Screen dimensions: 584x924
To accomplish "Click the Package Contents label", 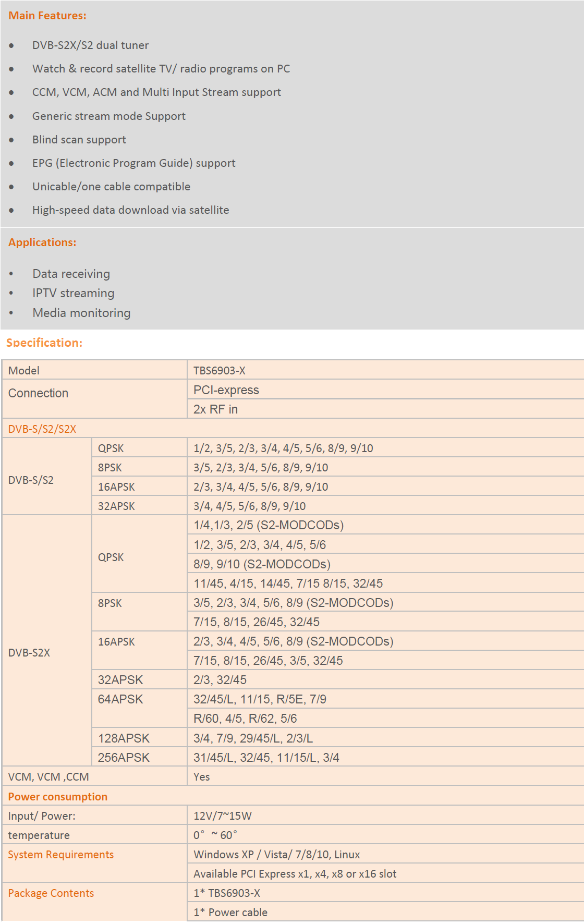I will 51,893.
